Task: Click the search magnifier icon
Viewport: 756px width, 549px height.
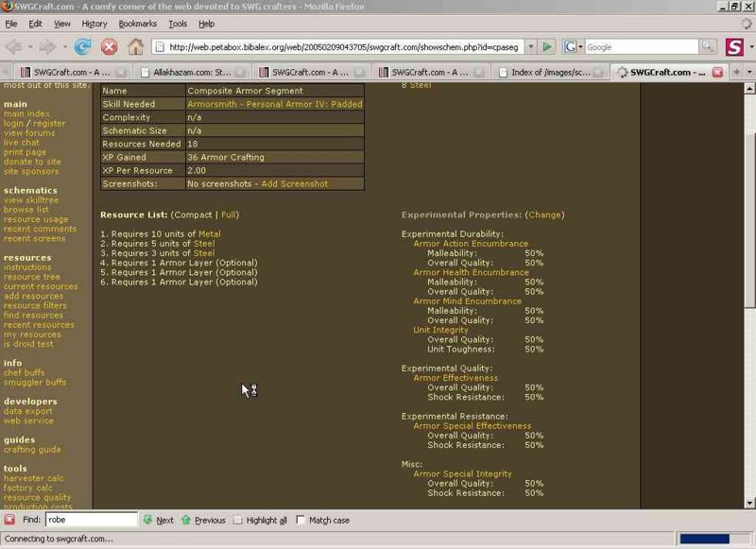Action: [707, 46]
